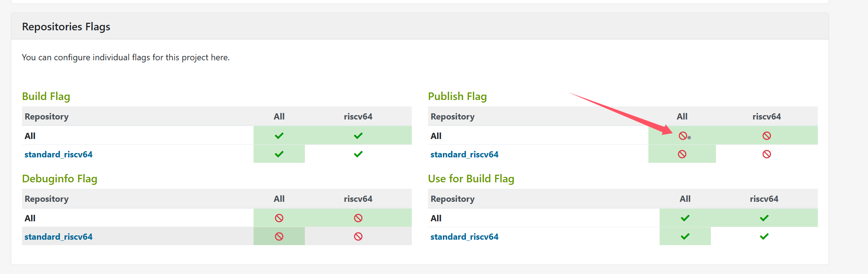Click Use for Build standard_riscv64 riscv64 checkmark
The width and height of the screenshot is (868, 274).
tap(764, 236)
